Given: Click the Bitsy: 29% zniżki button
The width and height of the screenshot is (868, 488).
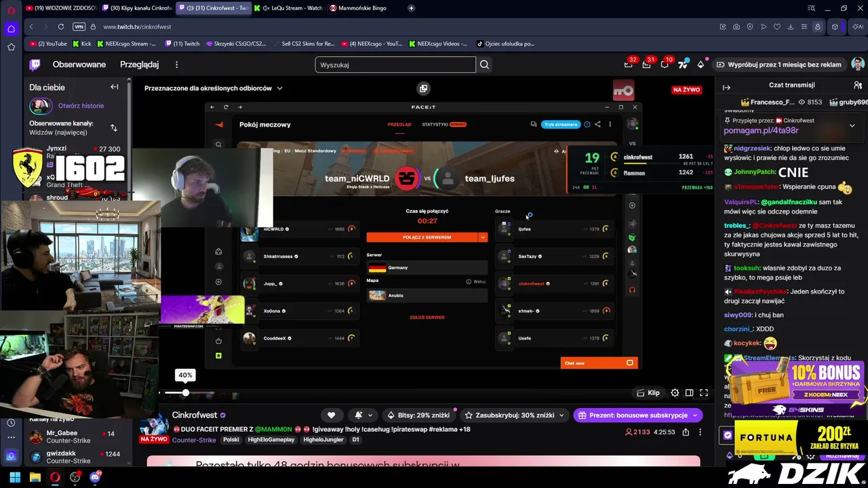Looking at the screenshot, I should point(418,415).
